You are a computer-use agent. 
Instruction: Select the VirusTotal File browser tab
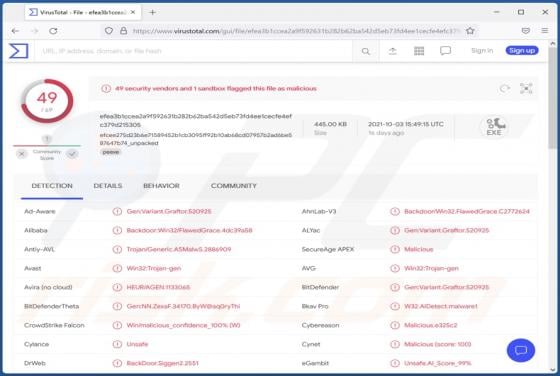83,12
